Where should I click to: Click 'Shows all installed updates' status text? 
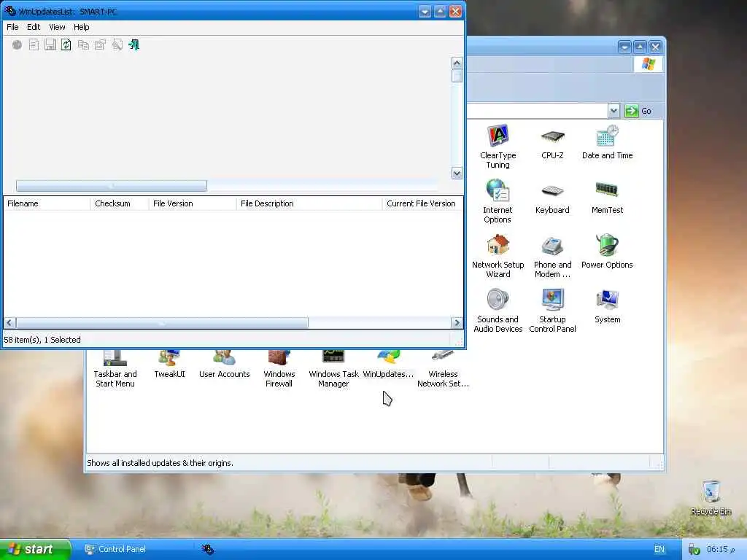(x=160, y=463)
